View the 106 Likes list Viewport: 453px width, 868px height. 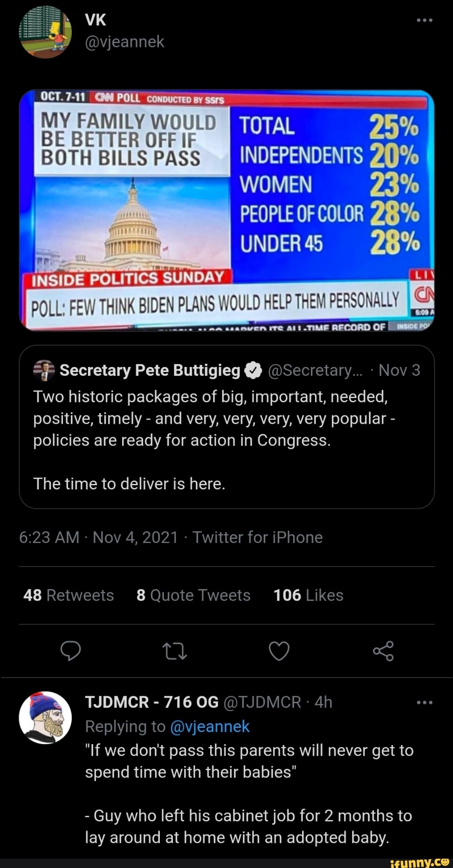click(308, 595)
